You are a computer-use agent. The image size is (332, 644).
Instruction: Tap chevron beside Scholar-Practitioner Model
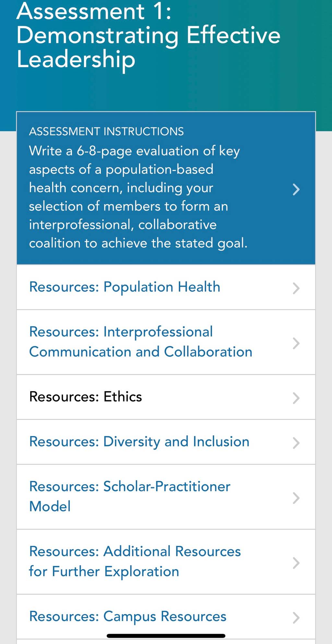[x=296, y=498]
